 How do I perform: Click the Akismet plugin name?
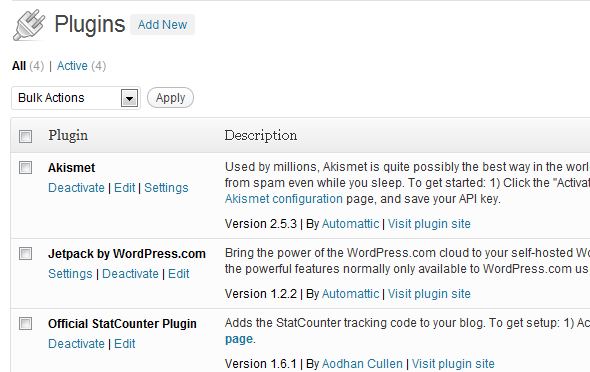pyautogui.click(x=71, y=168)
